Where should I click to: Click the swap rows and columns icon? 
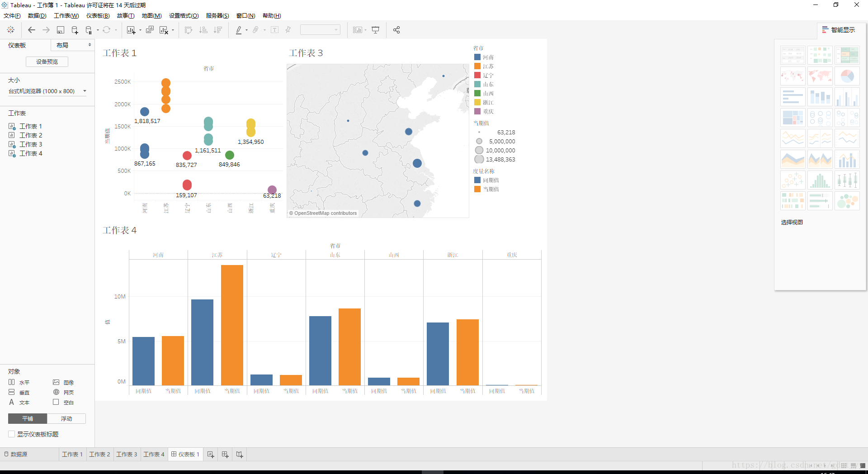[189, 30]
